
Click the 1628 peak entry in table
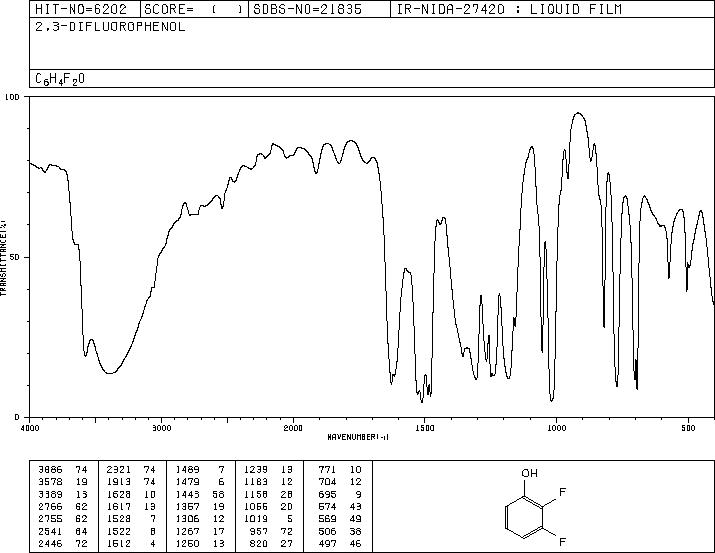click(131, 494)
